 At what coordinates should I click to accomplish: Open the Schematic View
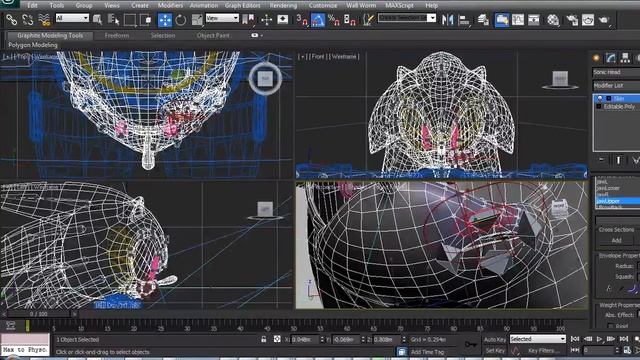[x=533, y=20]
